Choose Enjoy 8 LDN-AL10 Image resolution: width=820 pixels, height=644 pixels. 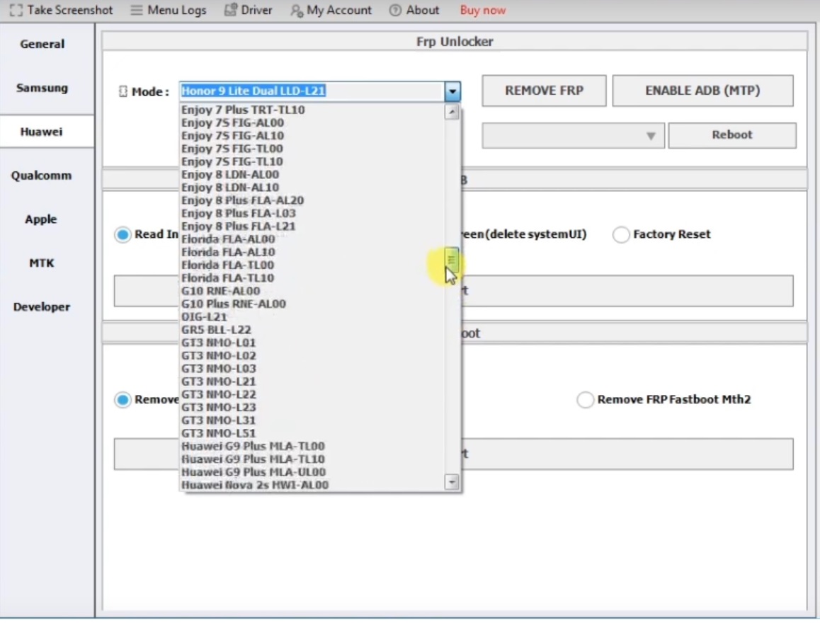point(312,187)
